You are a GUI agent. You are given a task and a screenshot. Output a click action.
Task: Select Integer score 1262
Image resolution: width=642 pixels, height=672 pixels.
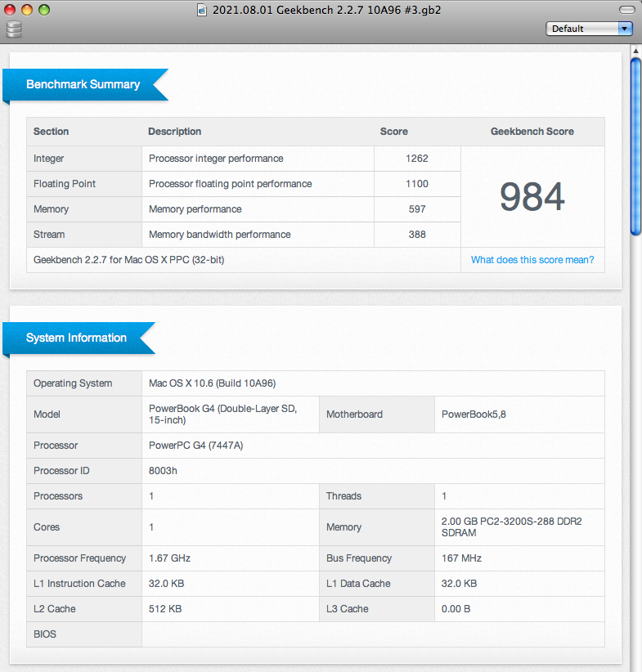pyautogui.click(x=417, y=158)
